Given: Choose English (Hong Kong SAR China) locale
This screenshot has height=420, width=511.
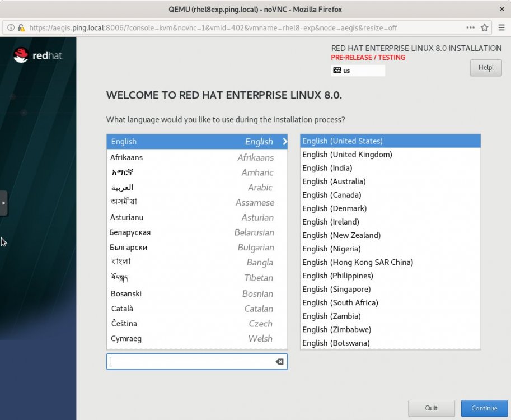Looking at the screenshot, I should pyautogui.click(x=390, y=262).
